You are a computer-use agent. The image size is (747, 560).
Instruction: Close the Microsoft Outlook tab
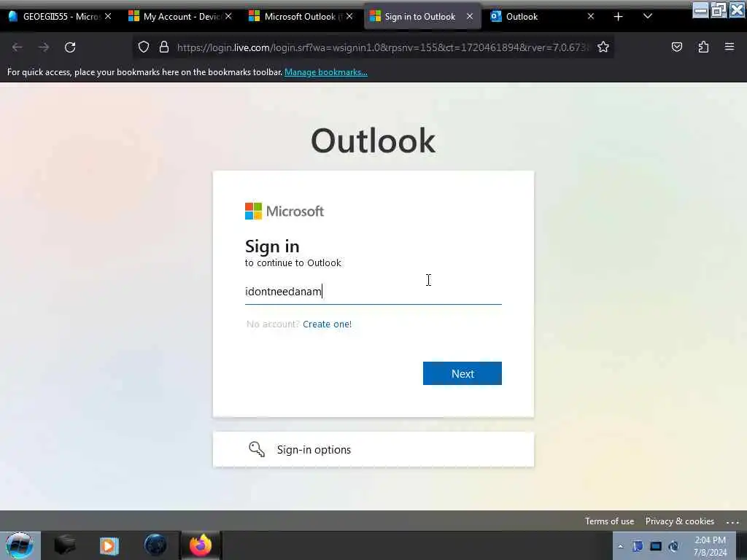349,17
